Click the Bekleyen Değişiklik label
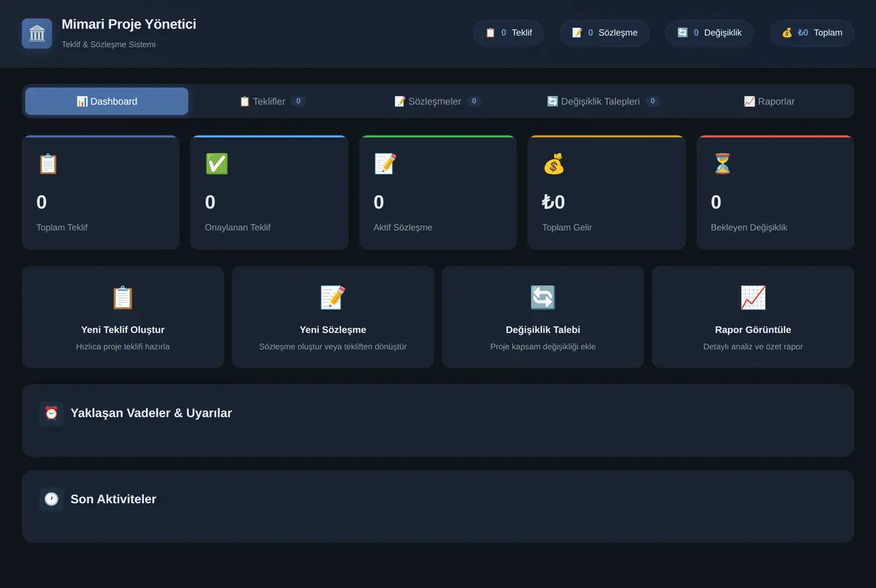 [x=749, y=228]
